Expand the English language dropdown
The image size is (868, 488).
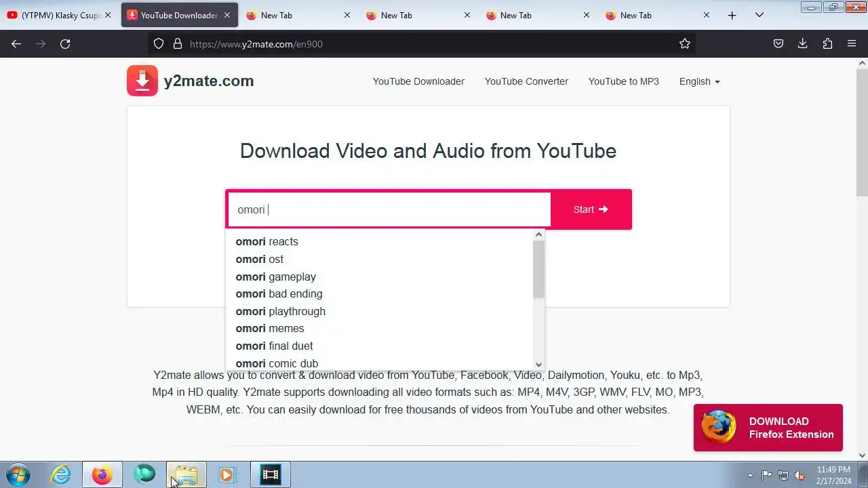(699, 81)
